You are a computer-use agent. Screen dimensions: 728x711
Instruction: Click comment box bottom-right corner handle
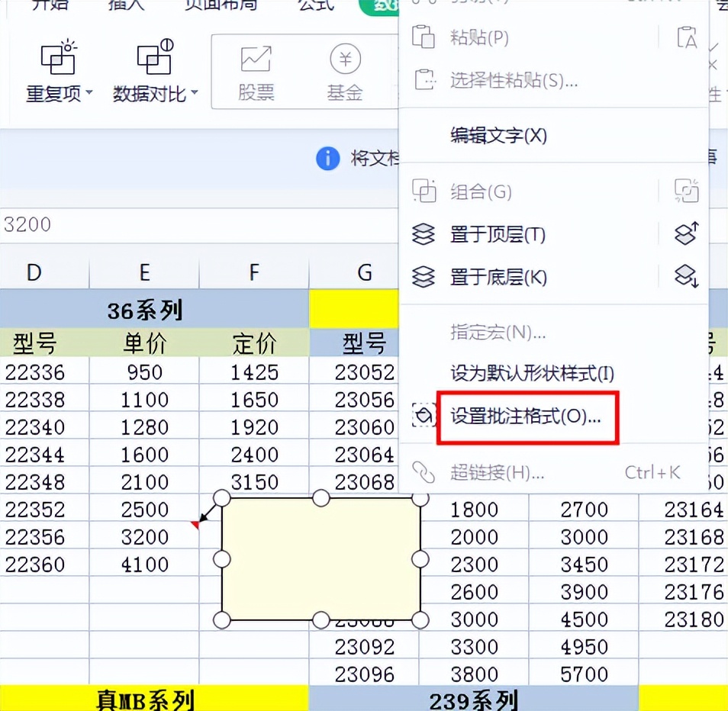[x=420, y=619]
